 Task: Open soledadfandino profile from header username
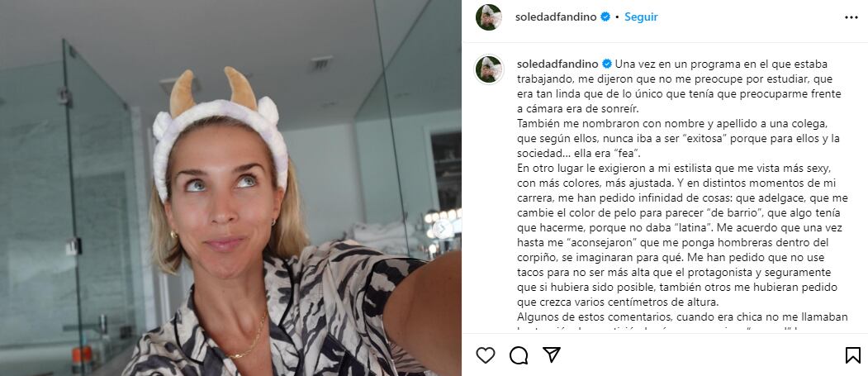(556, 17)
